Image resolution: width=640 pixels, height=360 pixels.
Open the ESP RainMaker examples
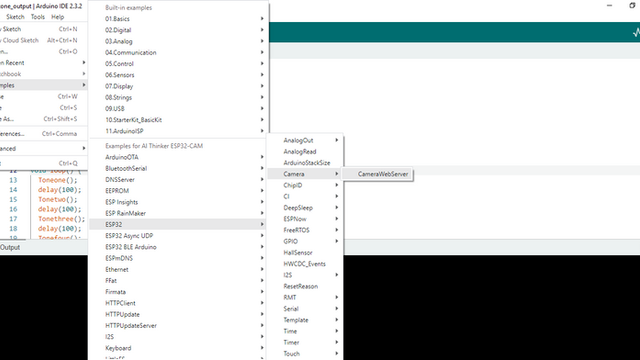pos(178,213)
